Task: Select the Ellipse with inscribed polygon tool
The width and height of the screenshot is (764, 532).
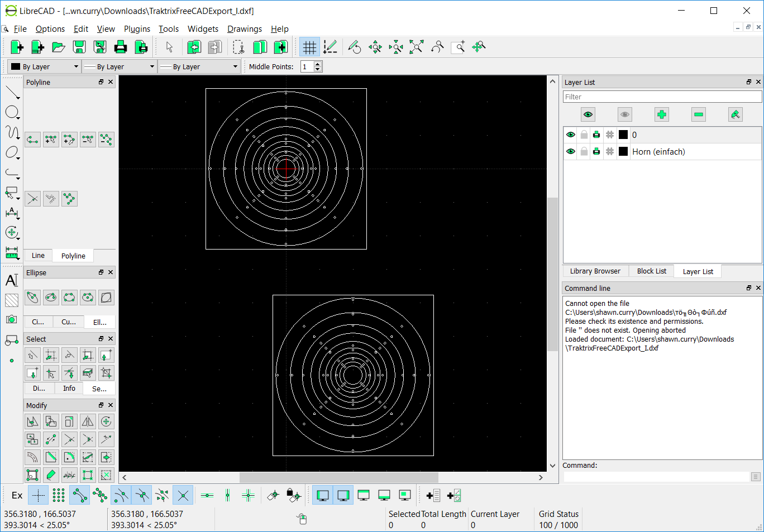Action: pos(106,298)
